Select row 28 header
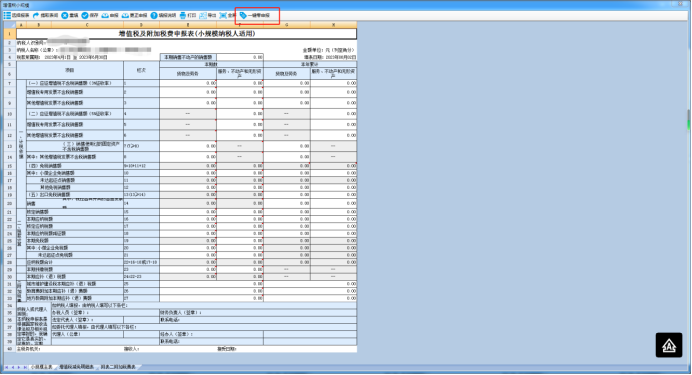This screenshot has height=375, width=692. [x=9, y=262]
